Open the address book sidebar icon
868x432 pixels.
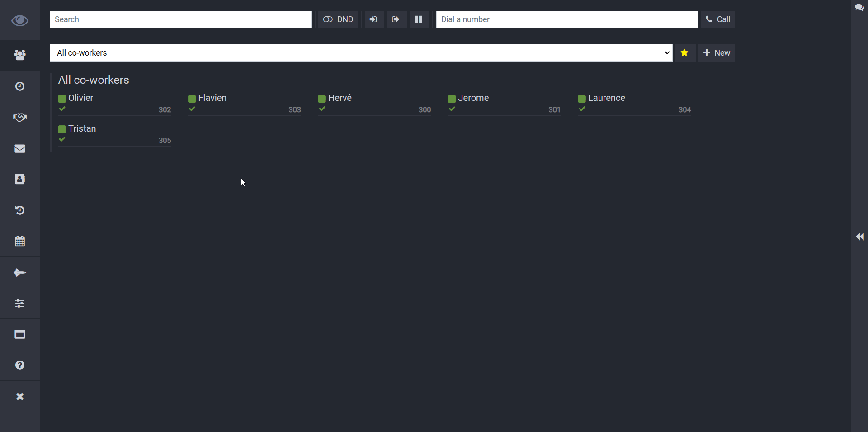click(20, 179)
